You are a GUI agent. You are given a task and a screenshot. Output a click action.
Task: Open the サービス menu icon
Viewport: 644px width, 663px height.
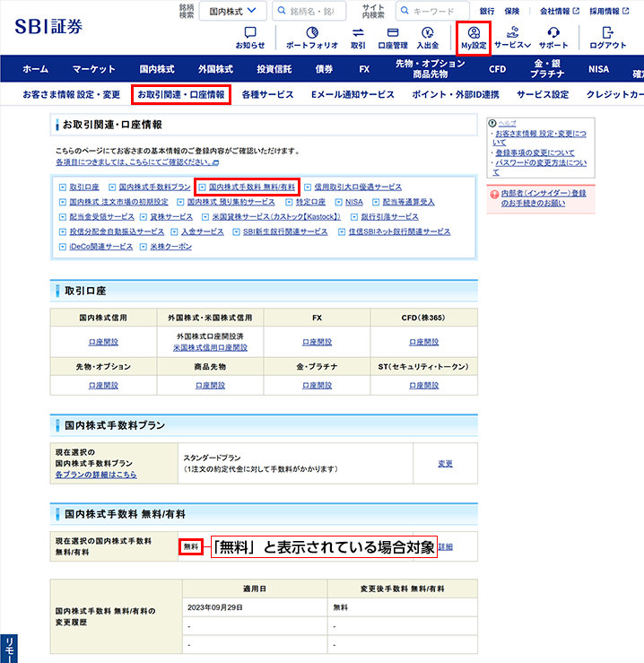pyautogui.click(x=512, y=38)
